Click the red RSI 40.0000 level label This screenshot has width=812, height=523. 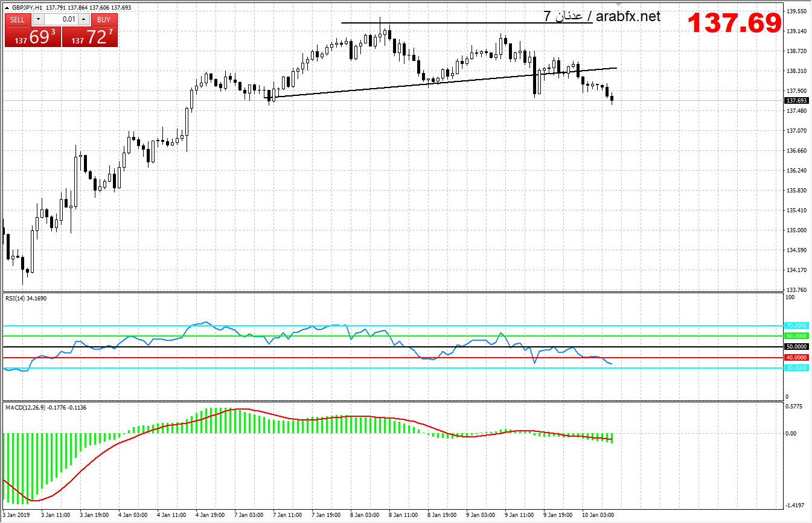coord(796,358)
